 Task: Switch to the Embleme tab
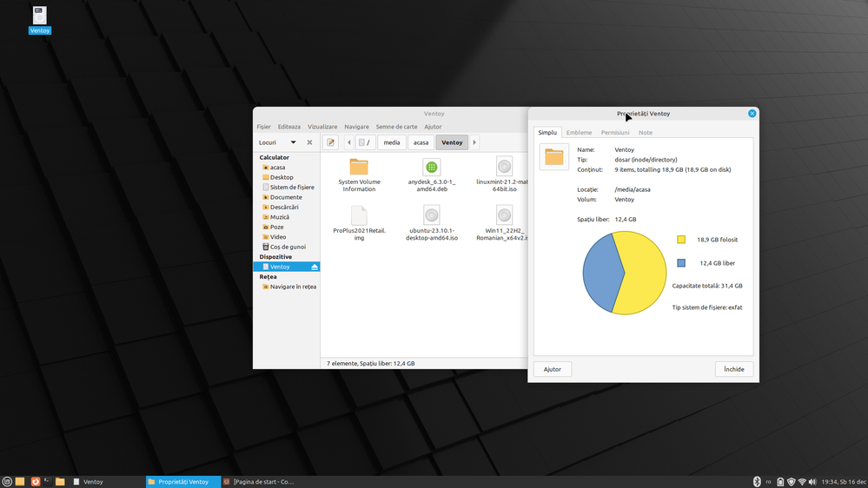[579, 133]
